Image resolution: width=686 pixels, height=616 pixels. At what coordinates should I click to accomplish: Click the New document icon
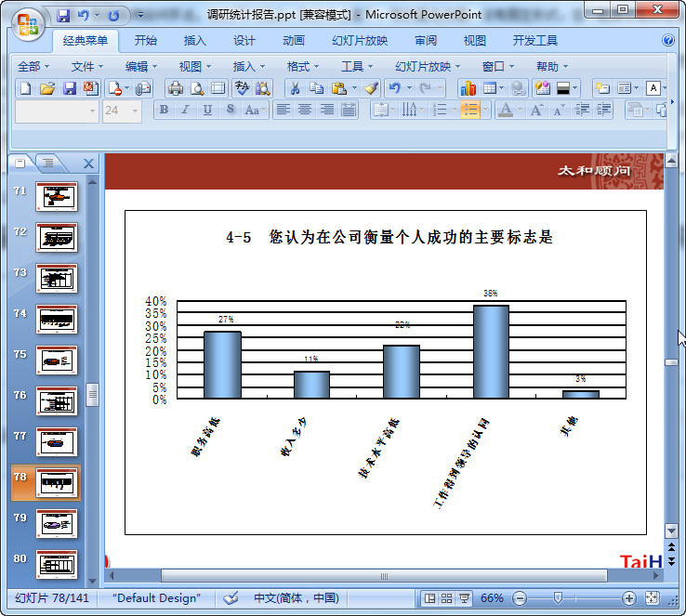tap(26, 88)
